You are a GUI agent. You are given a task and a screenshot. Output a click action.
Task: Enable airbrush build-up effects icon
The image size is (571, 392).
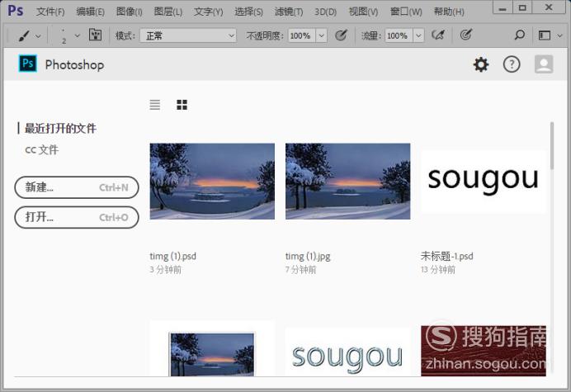click(438, 35)
